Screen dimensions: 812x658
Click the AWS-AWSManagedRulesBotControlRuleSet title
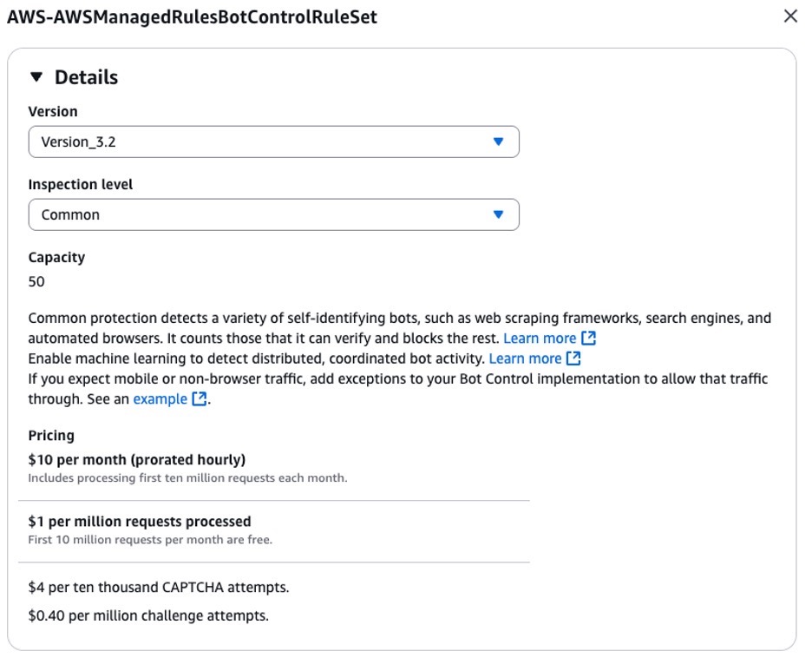192,16
